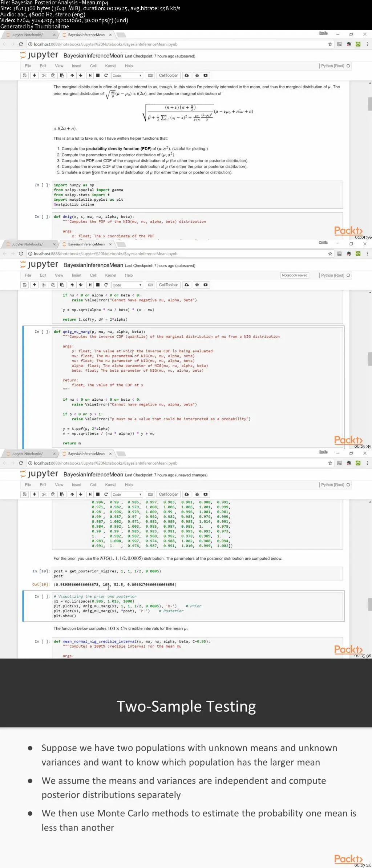Move cell up in the 00:01:56 frame
Screen dimensions: 372x868
coord(72,76)
